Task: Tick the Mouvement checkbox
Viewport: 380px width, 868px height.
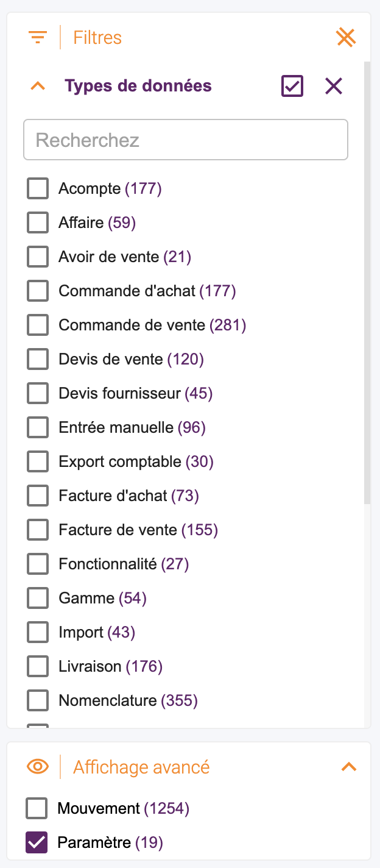Action: [37, 809]
